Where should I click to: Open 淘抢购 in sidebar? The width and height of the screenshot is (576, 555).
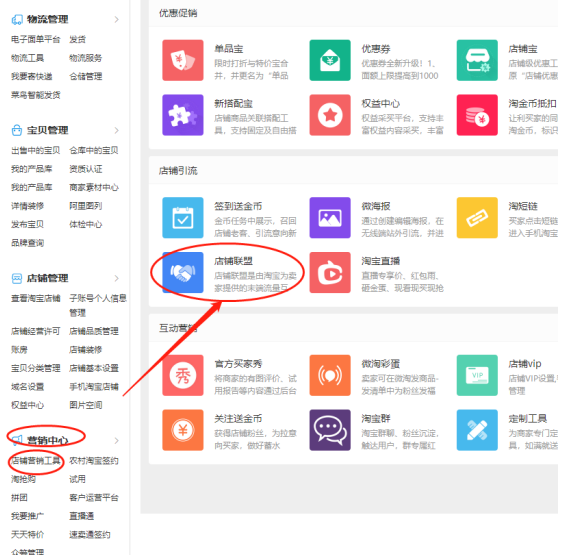[x=24, y=479]
